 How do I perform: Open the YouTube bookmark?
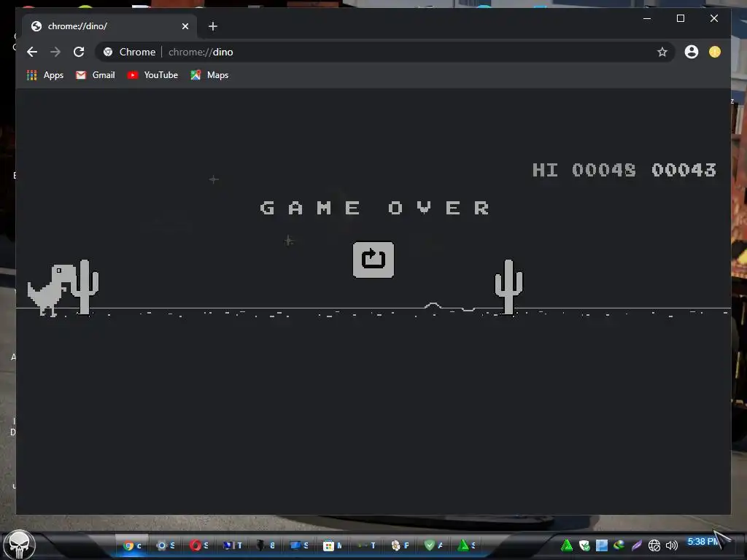click(153, 75)
